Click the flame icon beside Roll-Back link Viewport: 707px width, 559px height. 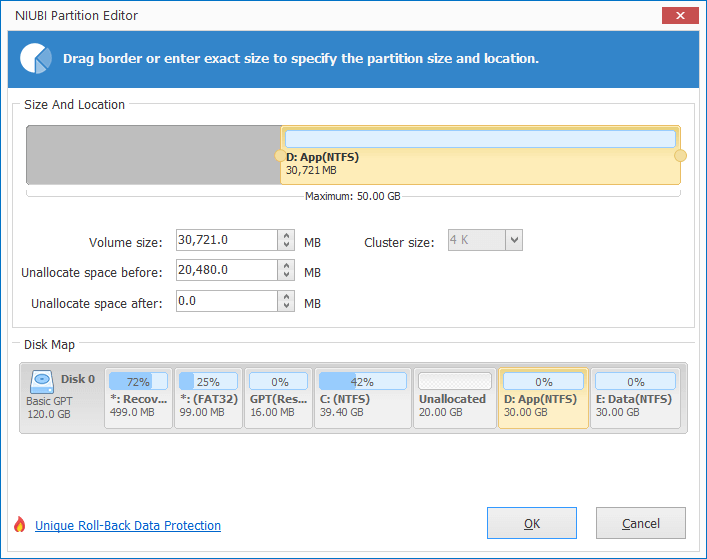[19, 524]
